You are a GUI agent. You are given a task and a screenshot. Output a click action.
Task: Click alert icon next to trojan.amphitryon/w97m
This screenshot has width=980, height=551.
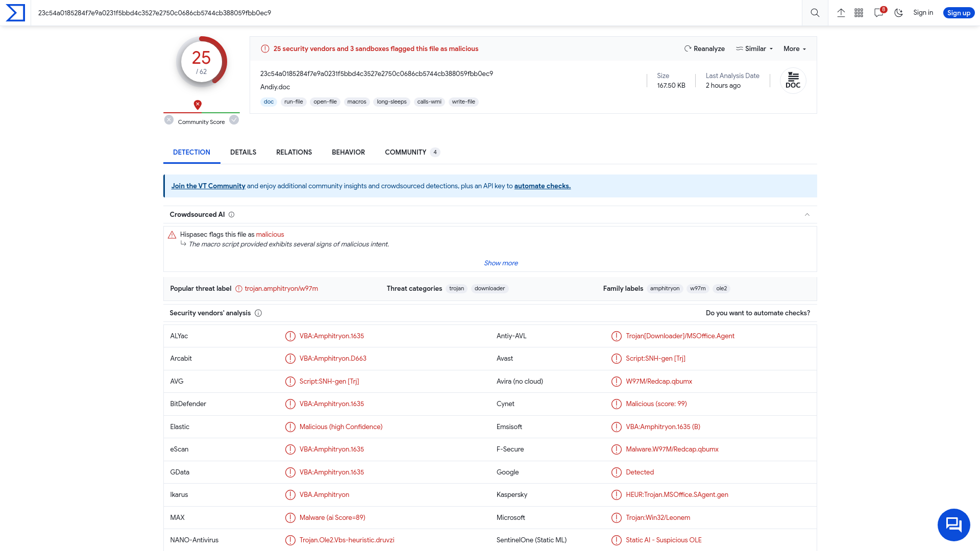pos(238,289)
